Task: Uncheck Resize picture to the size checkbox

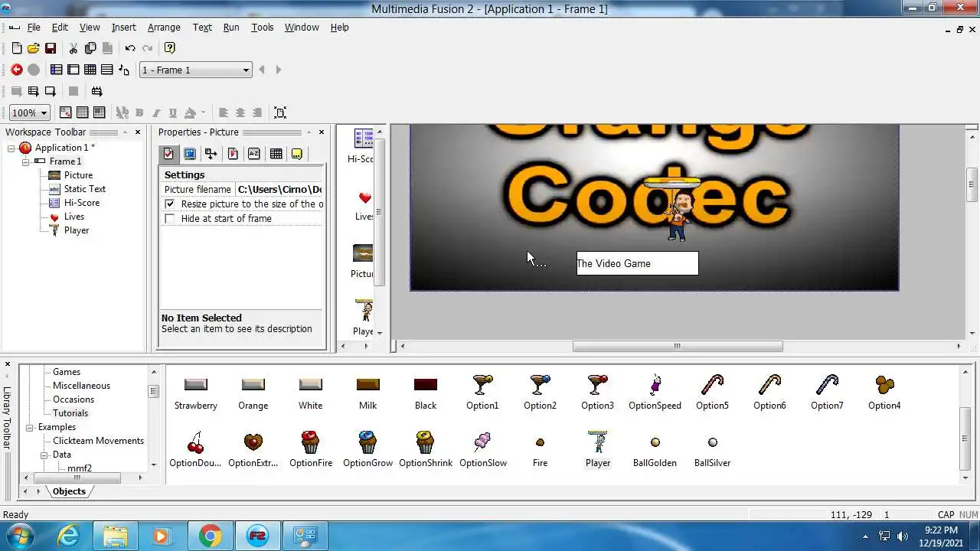Action: 170,204
